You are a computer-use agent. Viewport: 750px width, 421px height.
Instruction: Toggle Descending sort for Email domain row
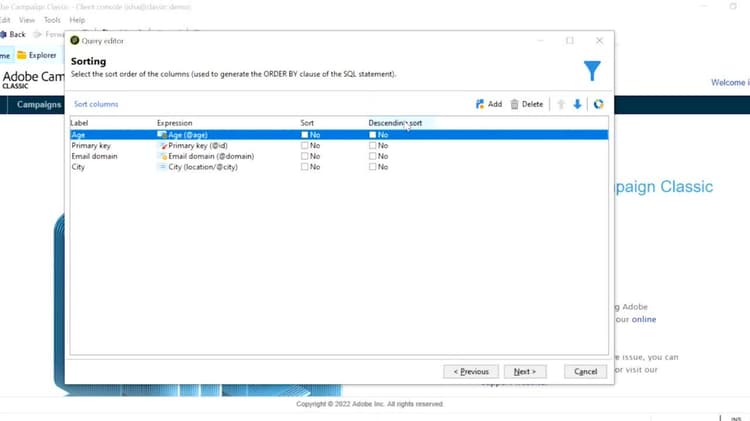pyautogui.click(x=373, y=156)
